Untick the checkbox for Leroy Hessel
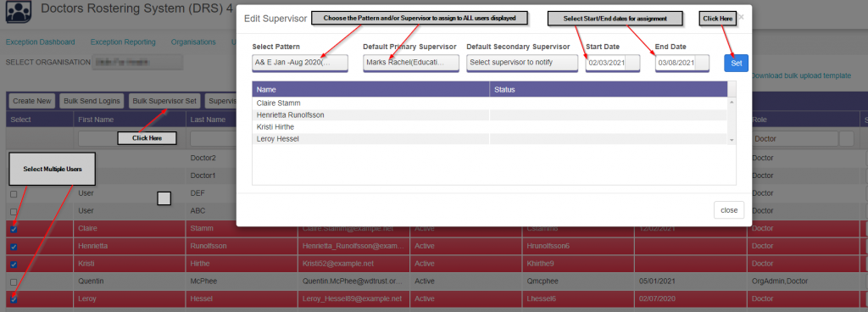Image resolution: width=868 pixels, height=312 pixels. [14, 300]
